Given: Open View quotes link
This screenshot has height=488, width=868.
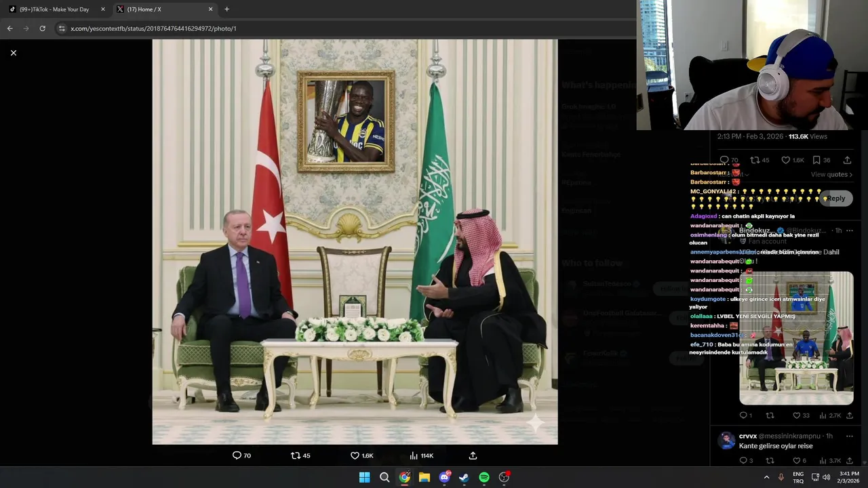Looking at the screenshot, I should pos(832,174).
